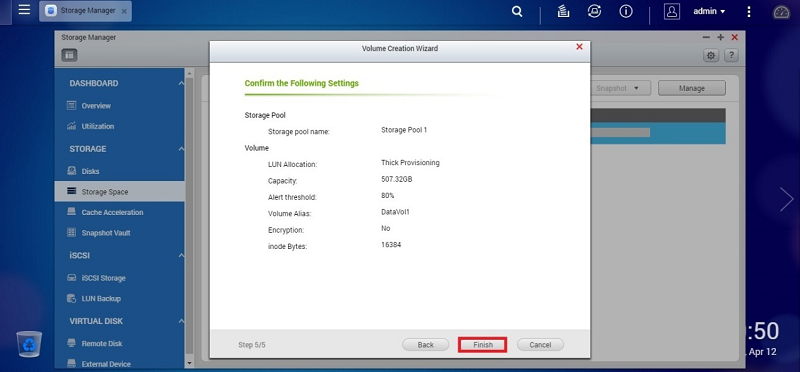Select Overview in the sidebar
Screen dimensions: 800x372
[x=96, y=106]
